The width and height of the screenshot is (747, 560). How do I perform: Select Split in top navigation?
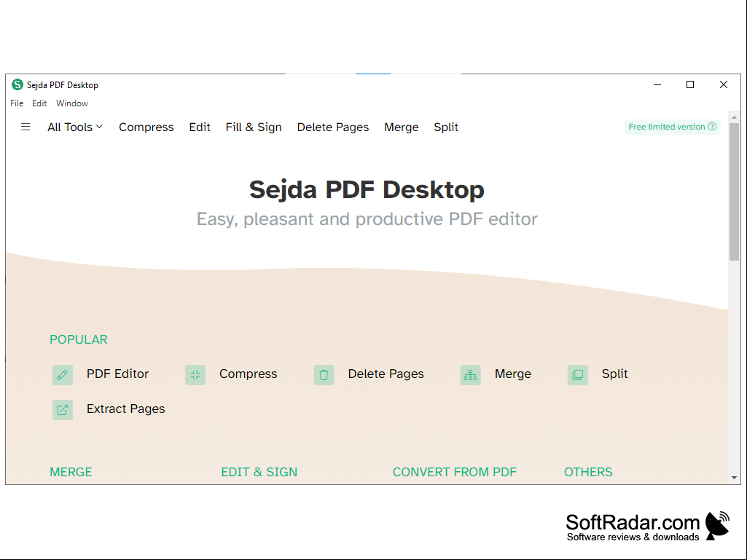pos(446,127)
